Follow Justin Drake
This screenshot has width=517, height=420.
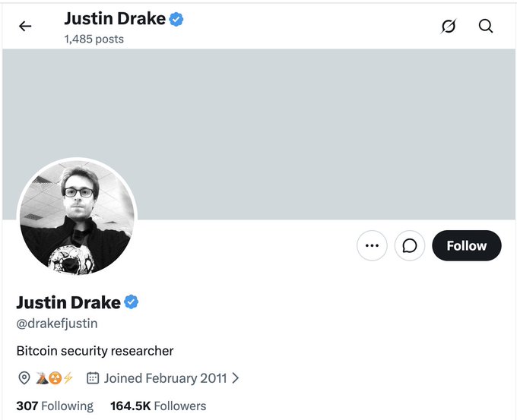pyautogui.click(x=467, y=245)
